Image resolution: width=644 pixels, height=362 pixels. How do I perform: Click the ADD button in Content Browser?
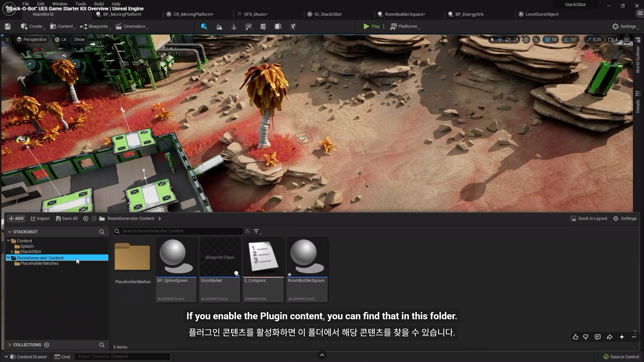[16, 218]
